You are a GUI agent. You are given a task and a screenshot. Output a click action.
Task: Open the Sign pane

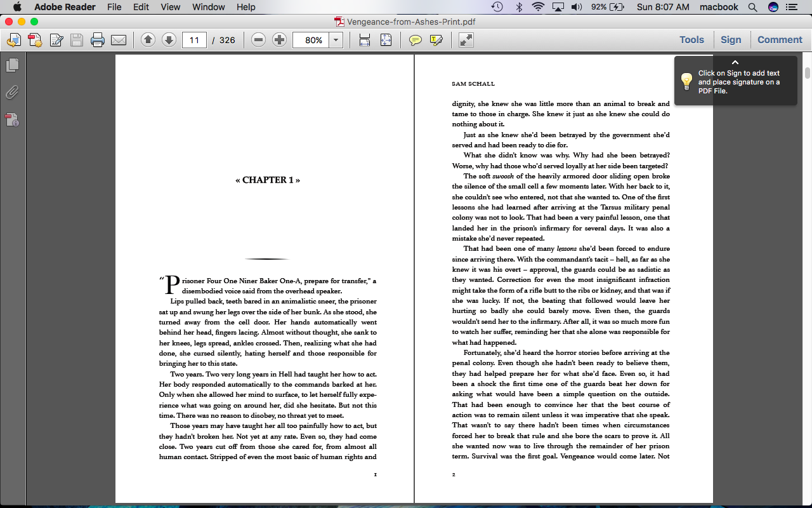[731, 39]
